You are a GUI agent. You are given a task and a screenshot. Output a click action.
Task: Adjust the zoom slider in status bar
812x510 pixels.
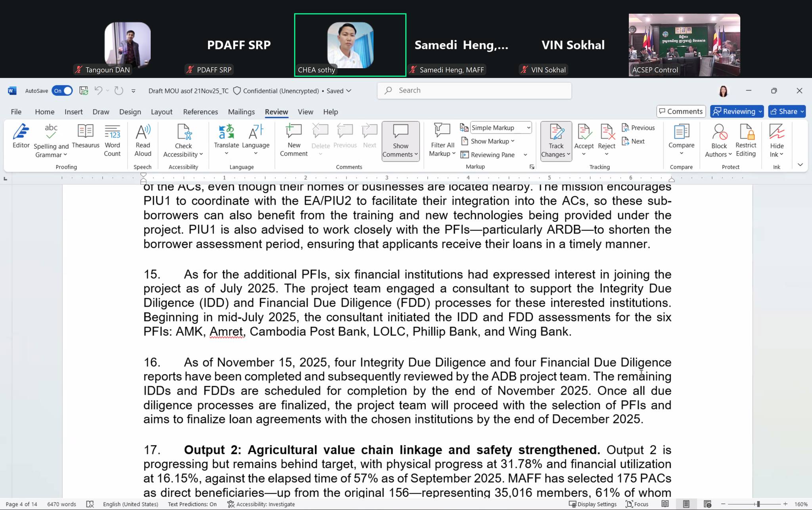(x=758, y=504)
